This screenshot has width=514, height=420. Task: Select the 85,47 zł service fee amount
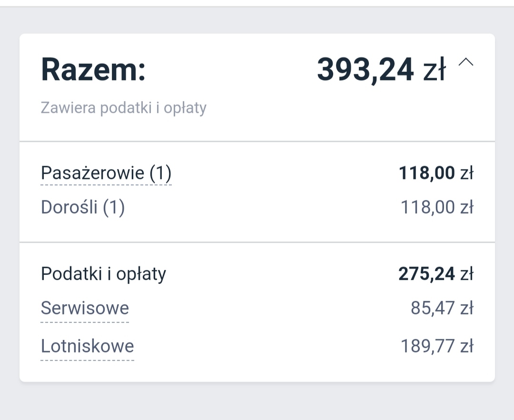pyautogui.click(x=442, y=308)
